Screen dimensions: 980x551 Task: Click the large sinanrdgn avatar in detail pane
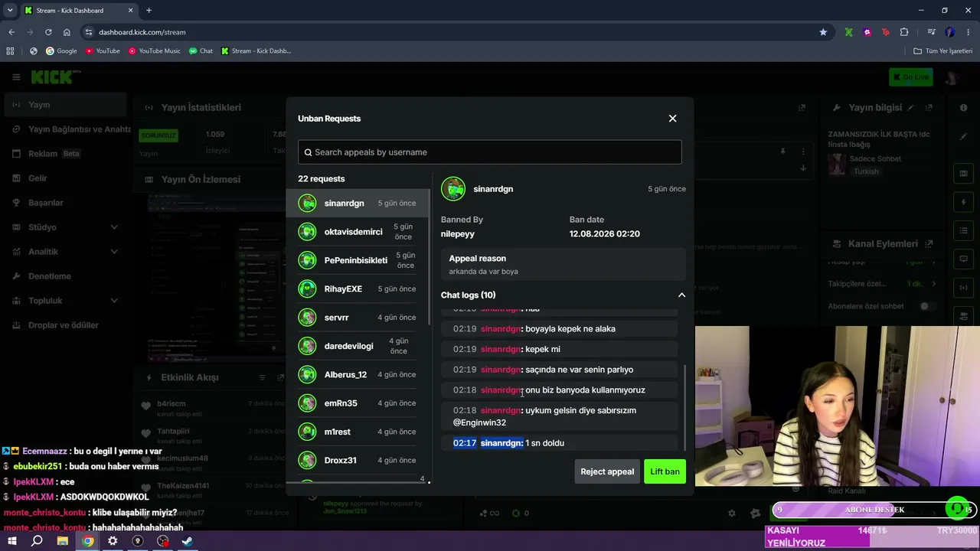pos(452,189)
